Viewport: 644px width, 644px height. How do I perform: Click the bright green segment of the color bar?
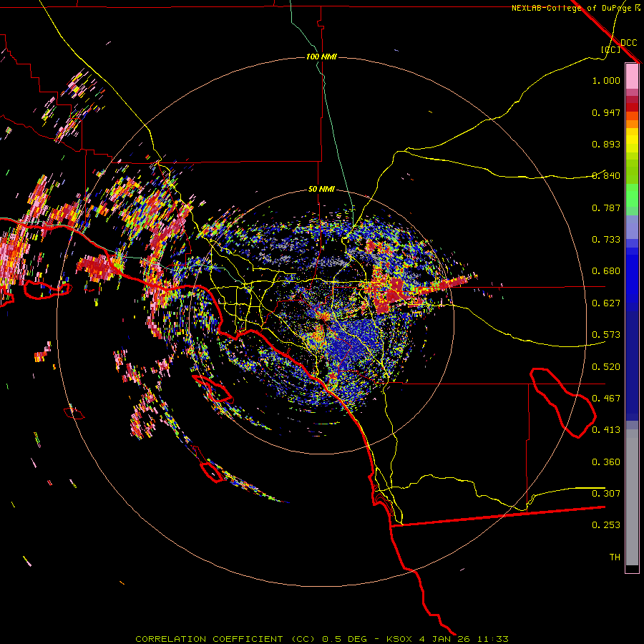click(632, 195)
